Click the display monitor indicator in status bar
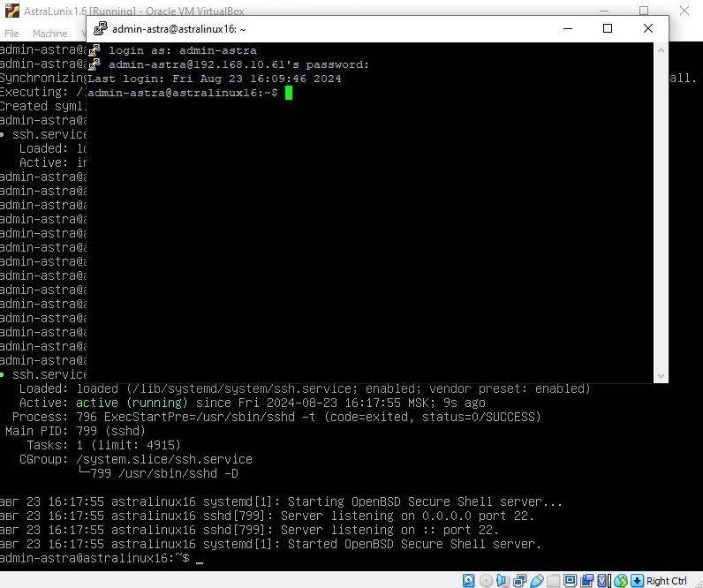The image size is (703, 588). pos(570,580)
